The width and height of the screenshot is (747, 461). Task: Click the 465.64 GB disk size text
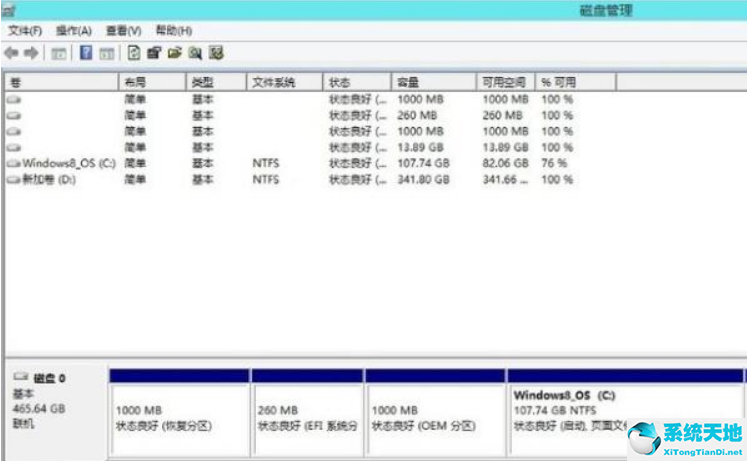(x=39, y=409)
